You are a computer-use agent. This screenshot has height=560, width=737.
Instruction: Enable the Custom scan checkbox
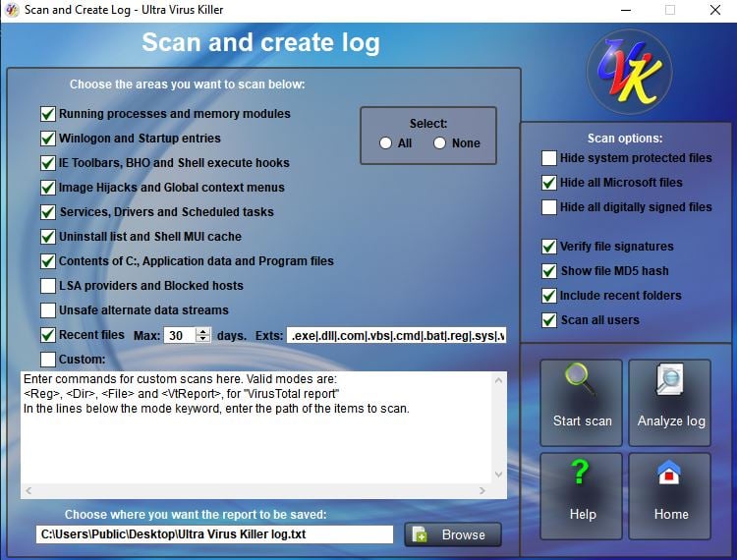click(48, 360)
